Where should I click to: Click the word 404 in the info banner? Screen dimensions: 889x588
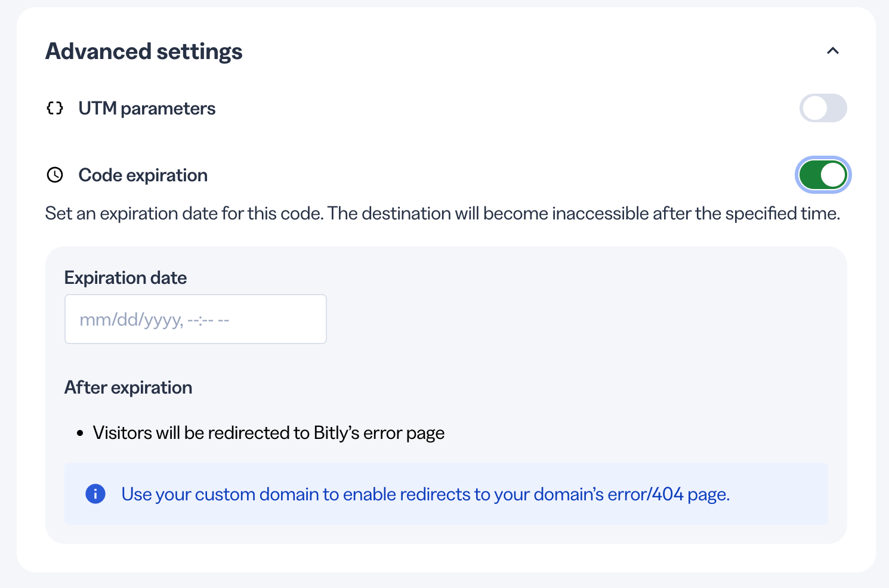point(668,494)
